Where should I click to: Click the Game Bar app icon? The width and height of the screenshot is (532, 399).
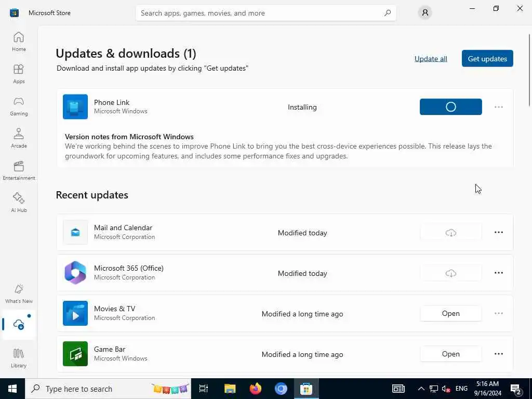click(x=75, y=354)
